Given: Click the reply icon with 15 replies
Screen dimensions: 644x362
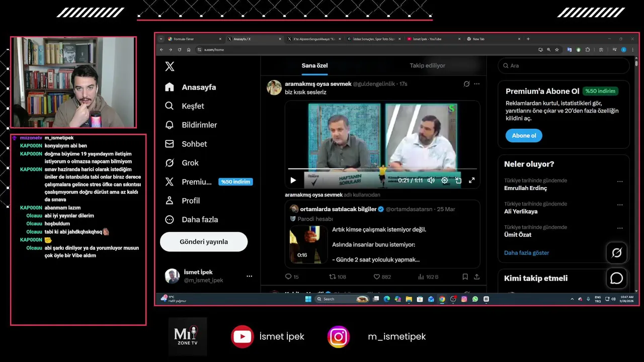Looking at the screenshot, I should tap(292, 277).
